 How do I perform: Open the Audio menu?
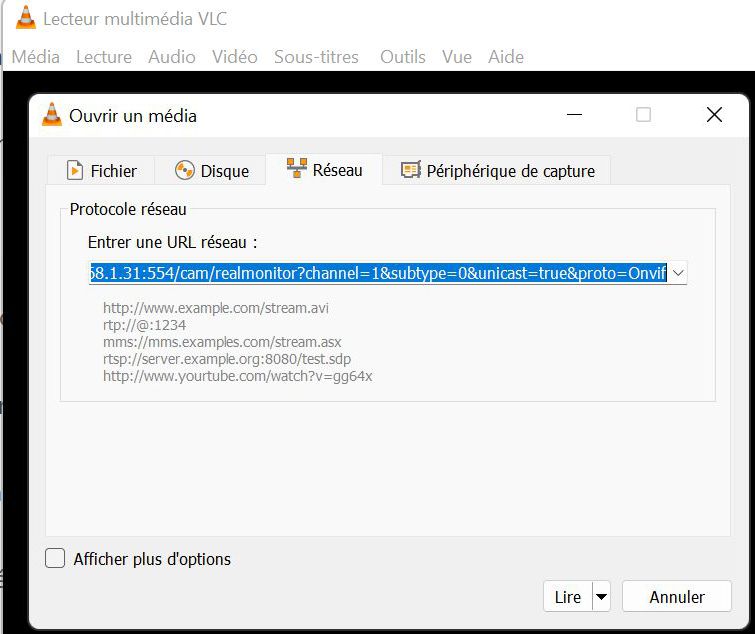(x=171, y=57)
